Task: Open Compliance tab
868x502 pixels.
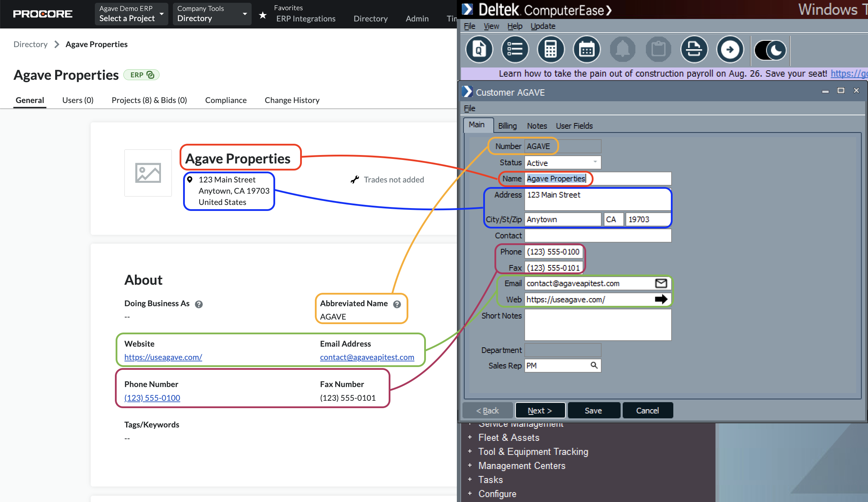Action: pos(226,100)
